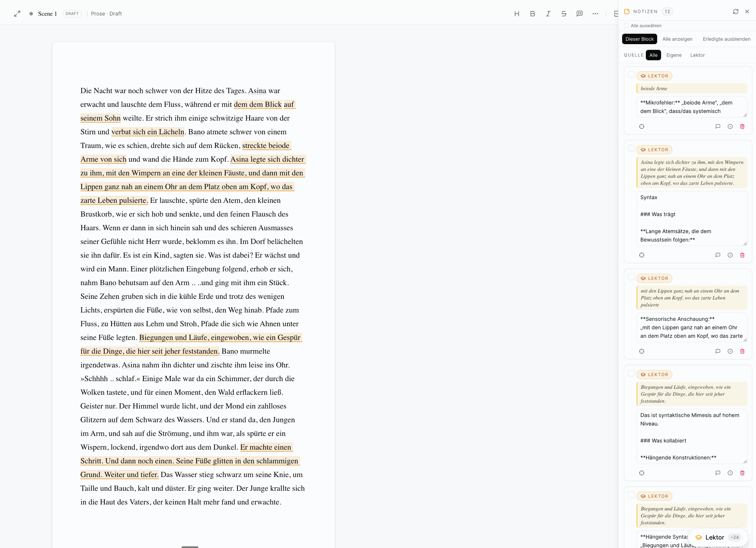Click into the 'Mikrofehler' note text field

pos(691,107)
